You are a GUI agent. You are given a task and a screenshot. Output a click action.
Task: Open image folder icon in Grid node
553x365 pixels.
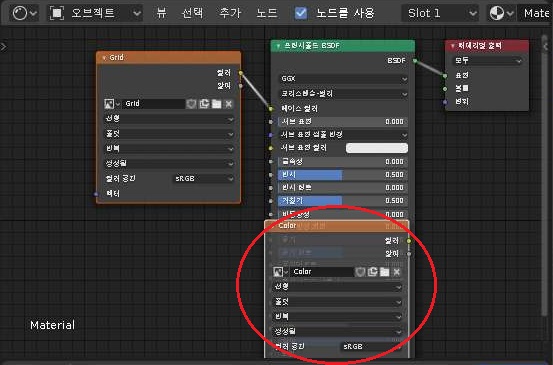click(216, 104)
